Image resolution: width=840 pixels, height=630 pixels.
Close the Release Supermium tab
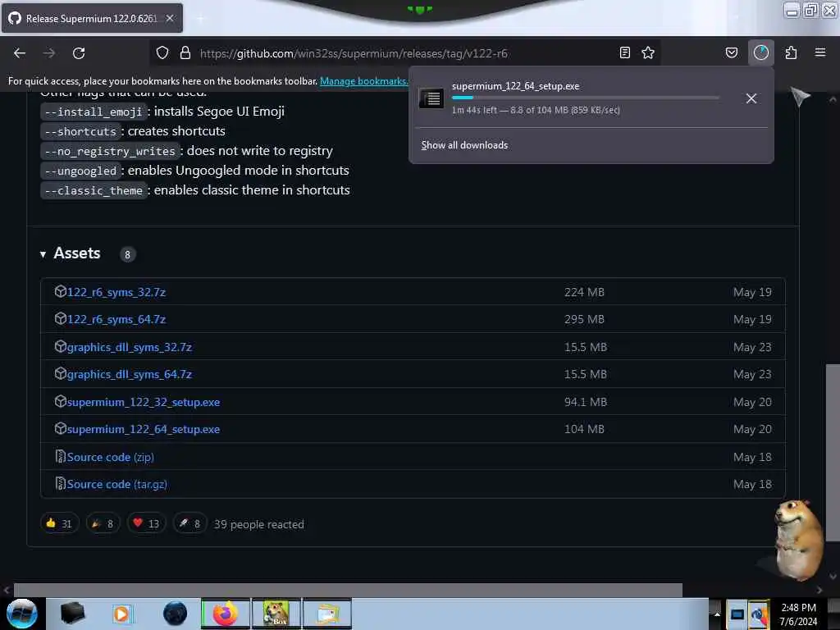[170, 18]
